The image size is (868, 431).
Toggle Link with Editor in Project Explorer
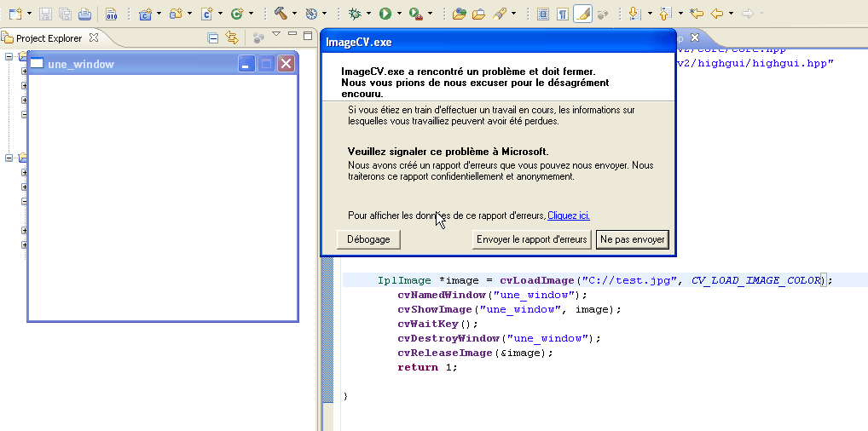[232, 37]
